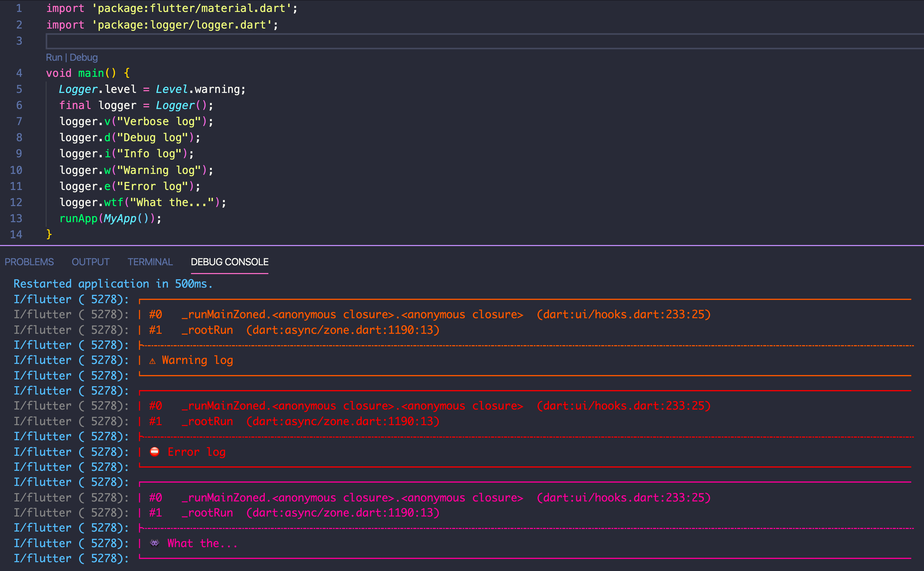The height and width of the screenshot is (571, 924).
Task: Click the main function name
Action: 91,73
